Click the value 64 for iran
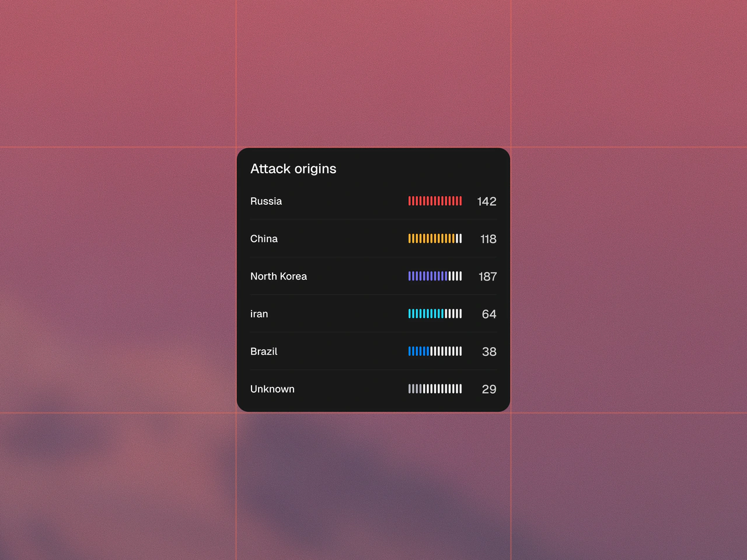Viewport: 747px width, 560px height. point(489,314)
